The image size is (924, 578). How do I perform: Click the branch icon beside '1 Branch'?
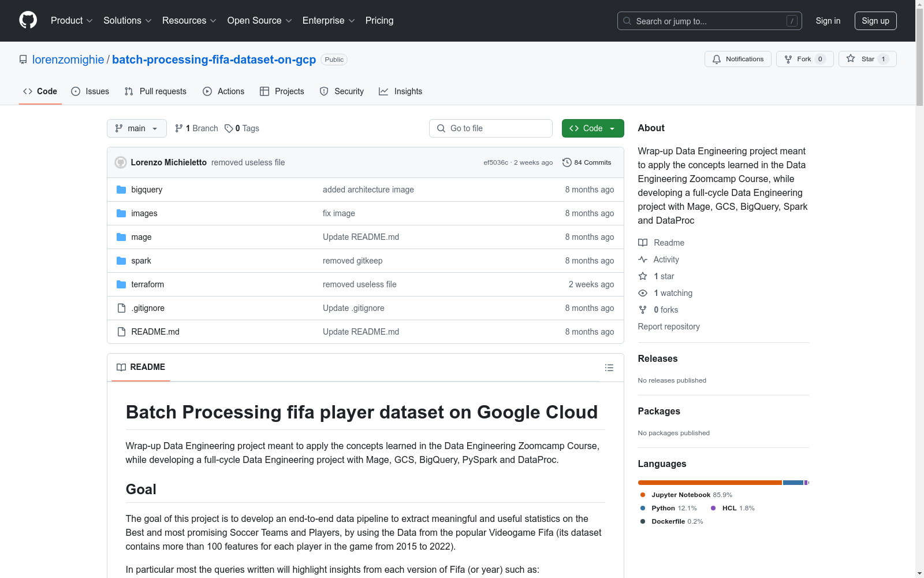pos(179,128)
